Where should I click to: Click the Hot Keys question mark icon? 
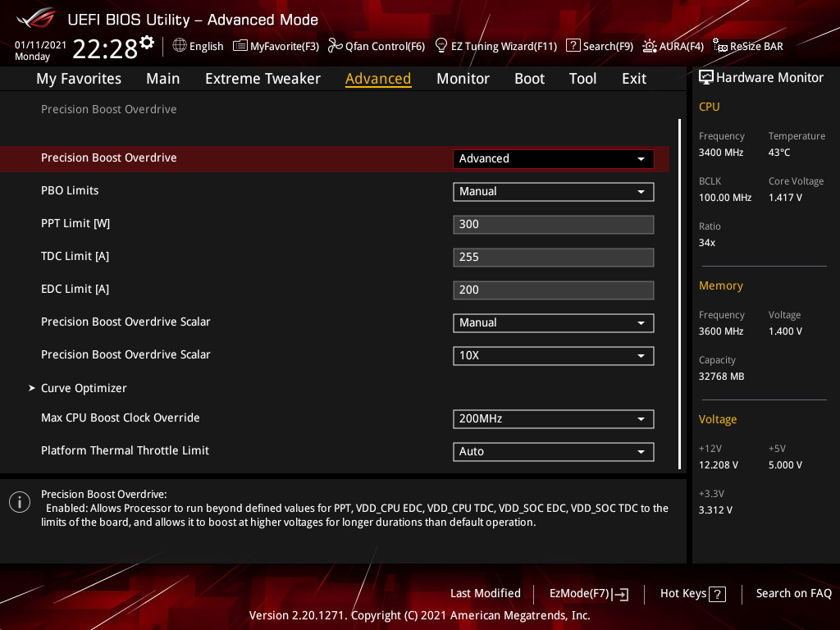coord(717,594)
